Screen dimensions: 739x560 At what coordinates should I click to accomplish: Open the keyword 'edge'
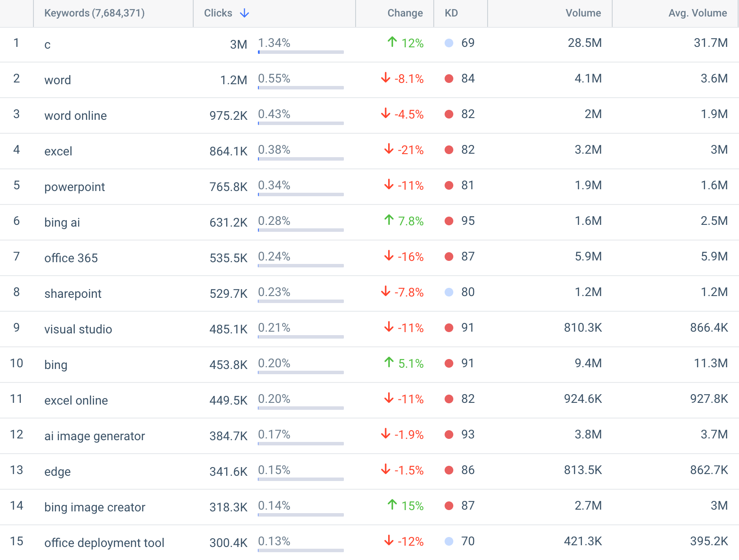coord(57,471)
